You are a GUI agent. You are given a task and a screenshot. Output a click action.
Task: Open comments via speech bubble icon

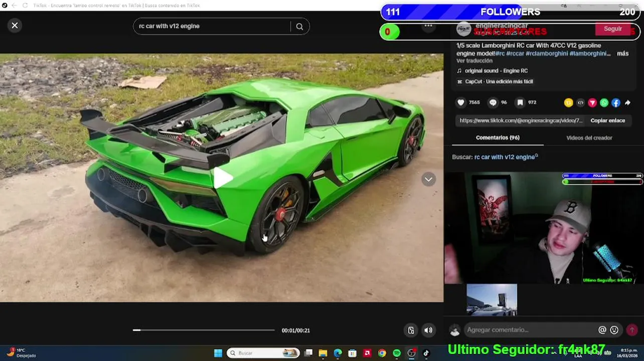point(493,102)
